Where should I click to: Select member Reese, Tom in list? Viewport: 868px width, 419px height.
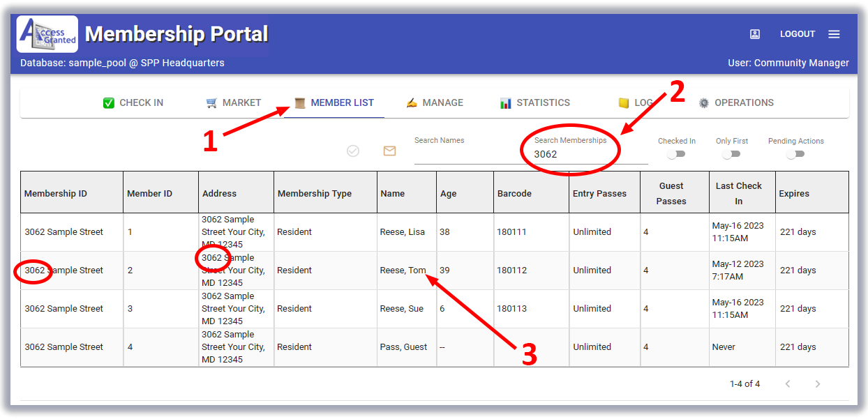(x=403, y=271)
